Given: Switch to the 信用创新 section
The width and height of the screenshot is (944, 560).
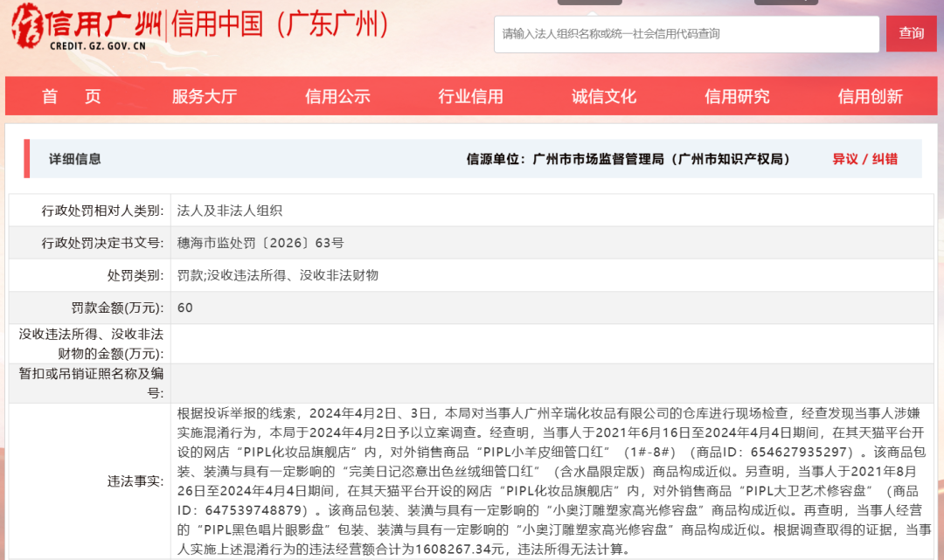Looking at the screenshot, I should (870, 97).
